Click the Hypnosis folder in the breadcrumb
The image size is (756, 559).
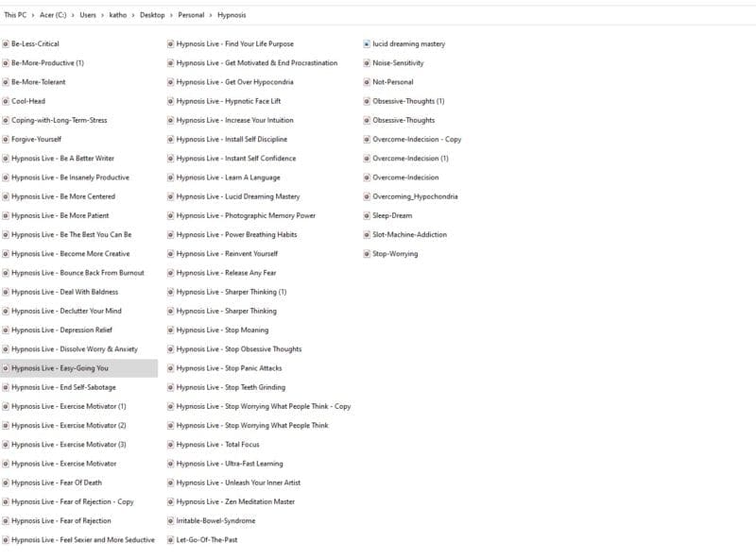pyautogui.click(x=232, y=15)
